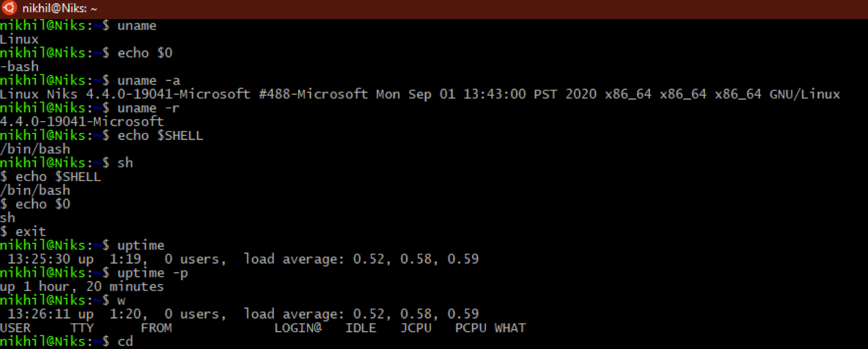The height and width of the screenshot is (349, 868).
Task: Click the "exit" command text
Action: 31,231
